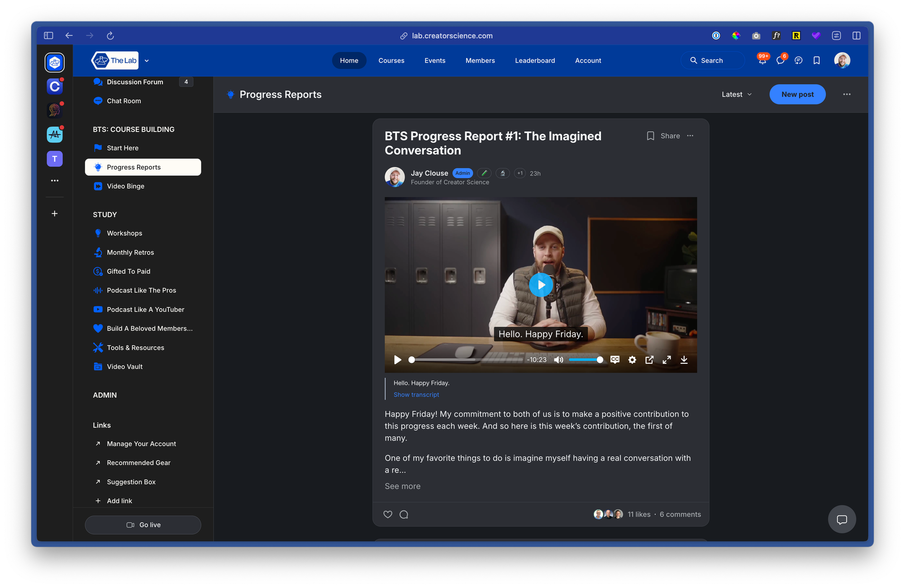Switch to the purple T workspace

54,159
